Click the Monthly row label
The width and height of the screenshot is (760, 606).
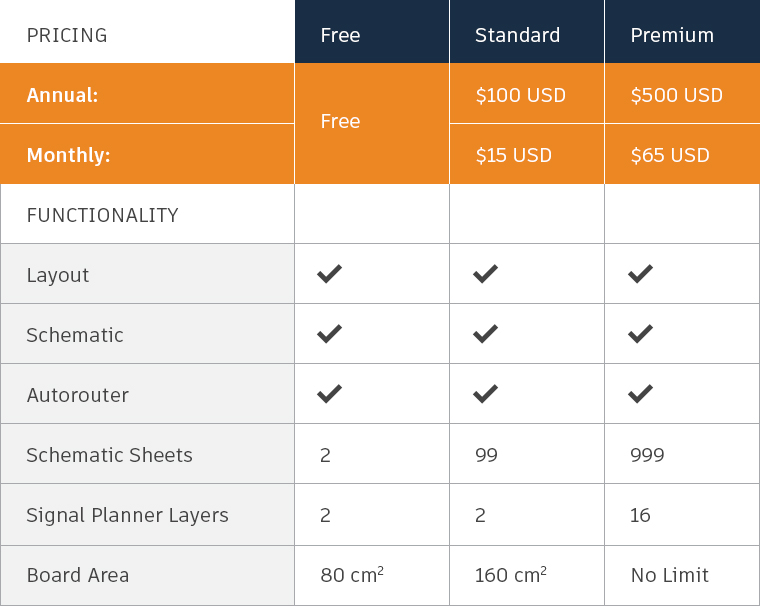tap(68, 155)
